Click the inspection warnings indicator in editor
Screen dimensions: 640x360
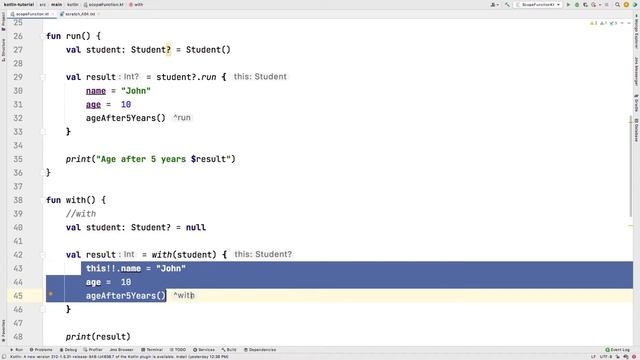pos(604,23)
